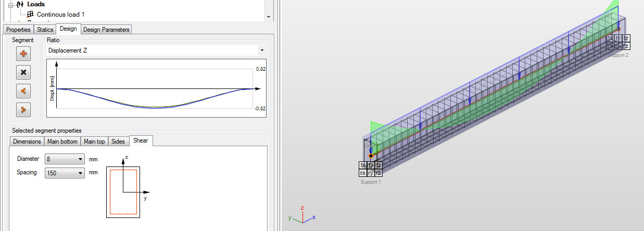Viewport: 644px width, 231px height.
Task: Open the Design Parameters tab
Action: (x=106, y=30)
